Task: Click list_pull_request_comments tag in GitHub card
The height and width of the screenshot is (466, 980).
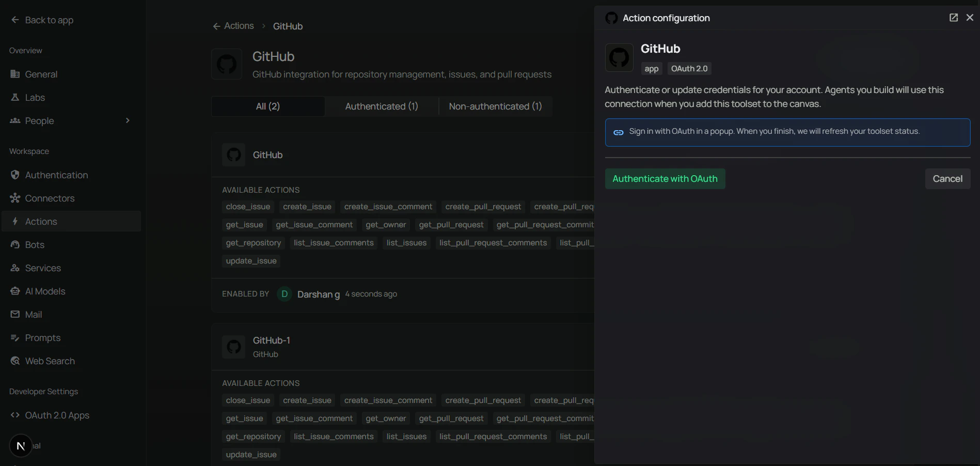Action: pyautogui.click(x=493, y=243)
